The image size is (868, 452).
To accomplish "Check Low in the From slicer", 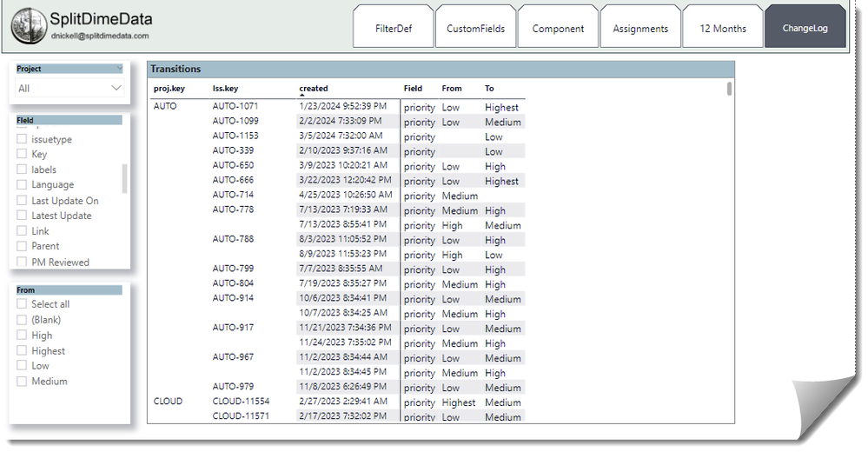I will click(x=22, y=366).
